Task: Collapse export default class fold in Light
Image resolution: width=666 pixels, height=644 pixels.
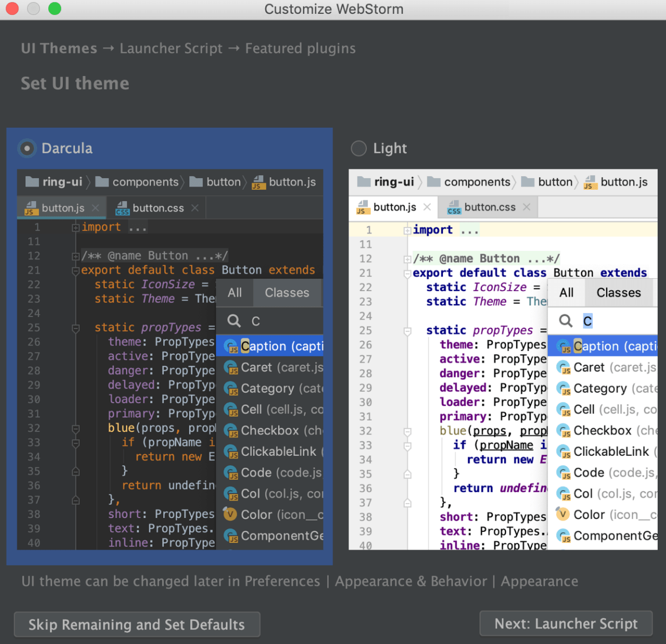Action: [x=407, y=274]
